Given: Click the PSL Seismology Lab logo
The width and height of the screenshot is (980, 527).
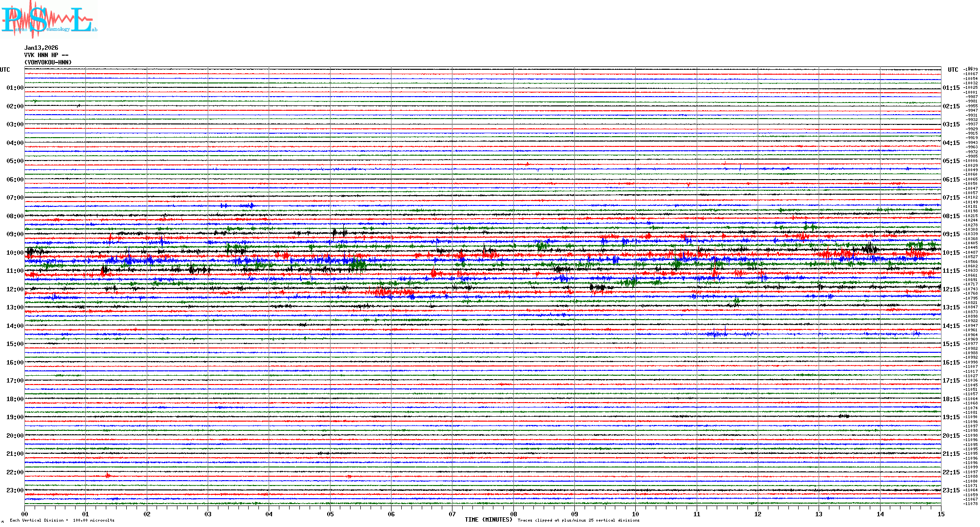Looking at the screenshot, I should [x=49, y=20].
